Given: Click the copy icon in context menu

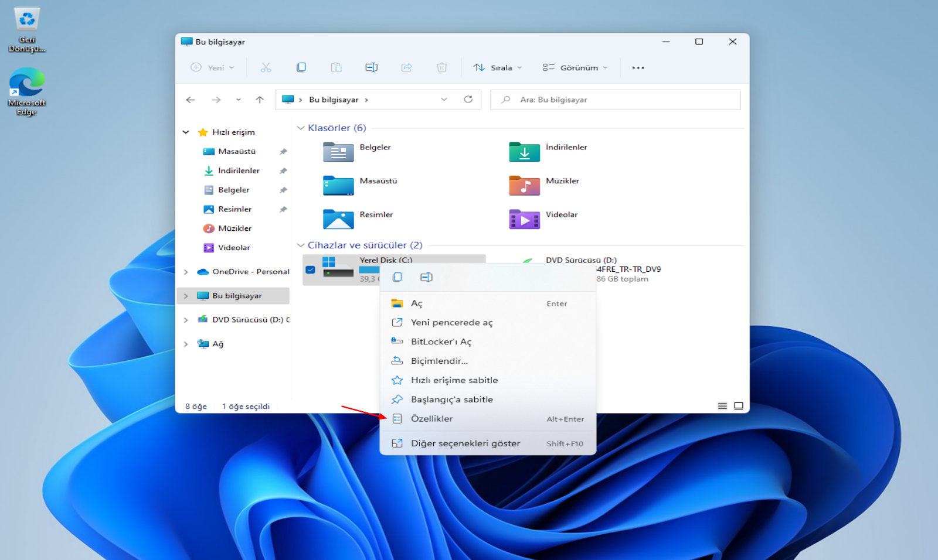Looking at the screenshot, I should [x=397, y=277].
